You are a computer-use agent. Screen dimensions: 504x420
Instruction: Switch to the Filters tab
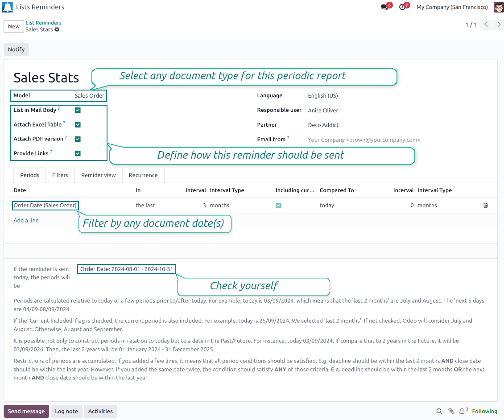coord(60,175)
